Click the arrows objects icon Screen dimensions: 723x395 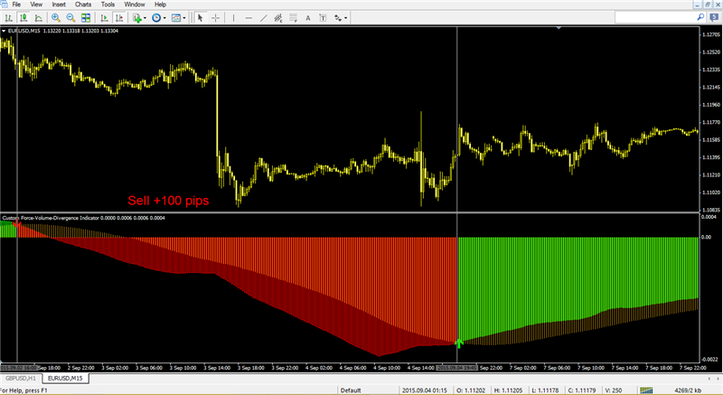pyautogui.click(x=338, y=18)
